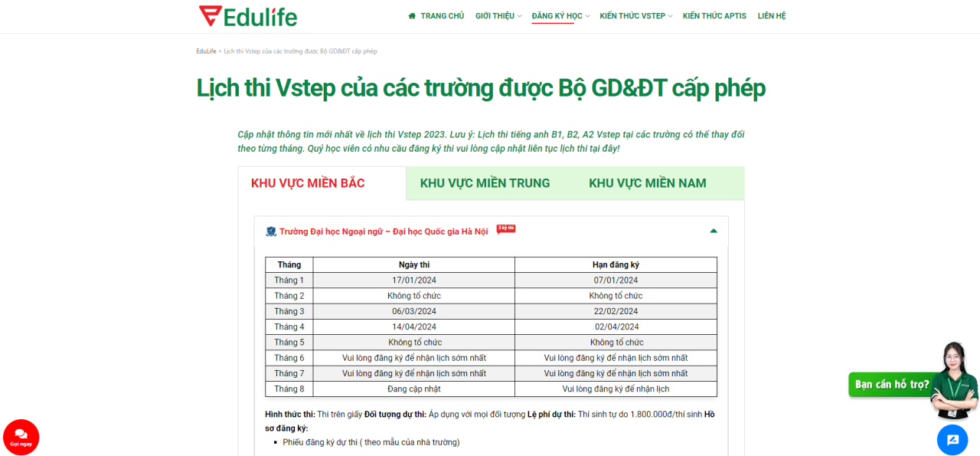Click the home icon beside TRANG CHỦ
This screenshot has height=456, width=980.
(x=410, y=15)
